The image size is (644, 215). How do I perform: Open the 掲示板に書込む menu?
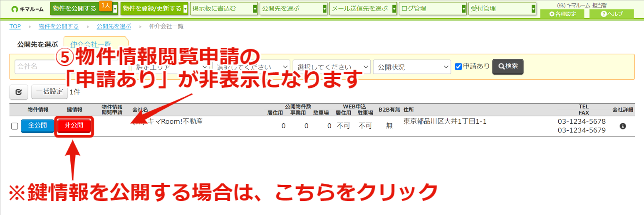coord(224,8)
